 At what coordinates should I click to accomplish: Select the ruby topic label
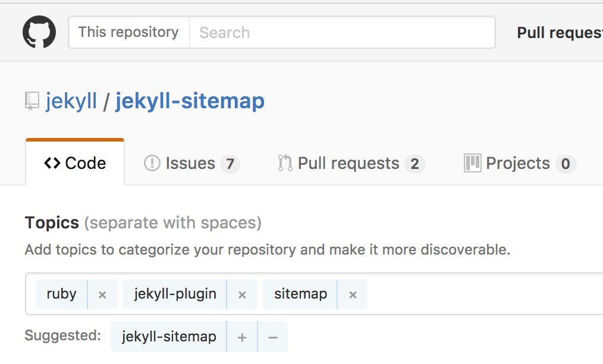click(x=61, y=294)
